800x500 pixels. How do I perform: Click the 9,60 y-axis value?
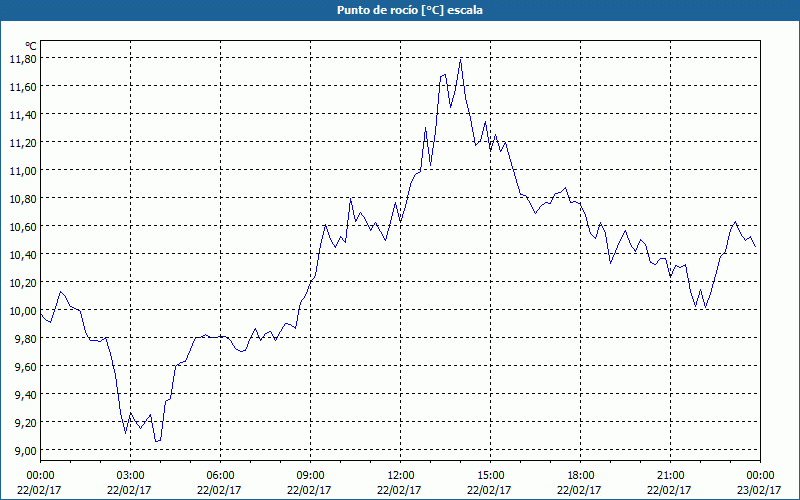pyautogui.click(x=26, y=367)
